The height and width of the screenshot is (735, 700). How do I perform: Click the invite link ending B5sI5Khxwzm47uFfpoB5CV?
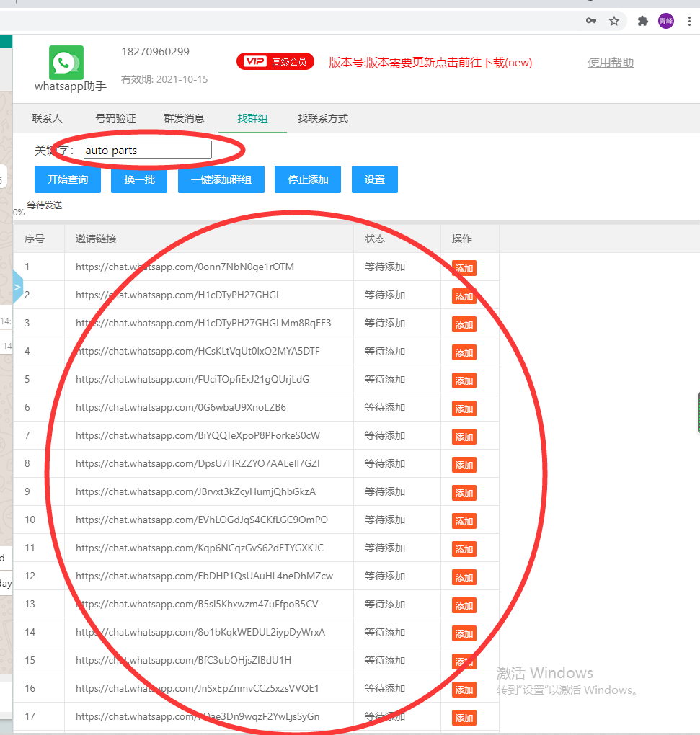[197, 605]
